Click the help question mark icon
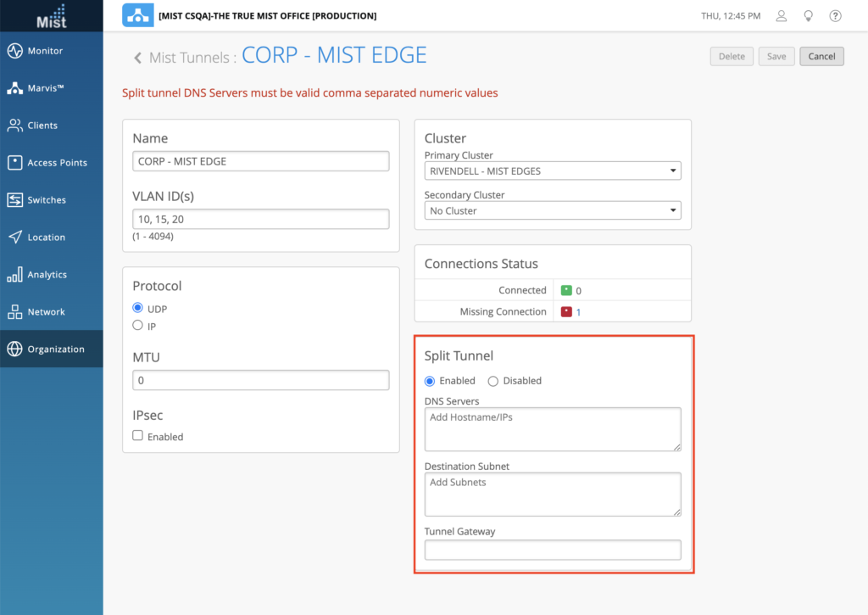868x615 pixels. click(x=835, y=16)
